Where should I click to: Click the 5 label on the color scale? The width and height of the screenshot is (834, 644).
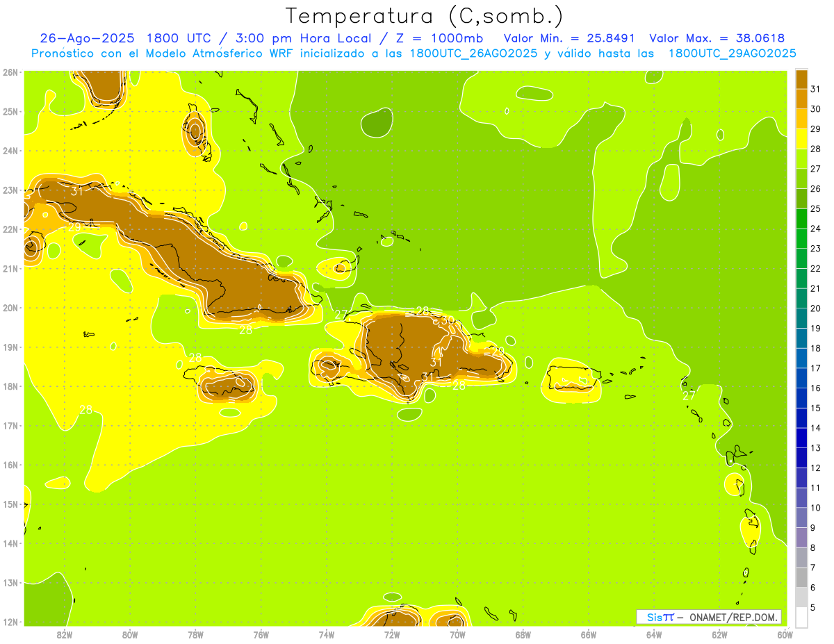pyautogui.click(x=814, y=607)
